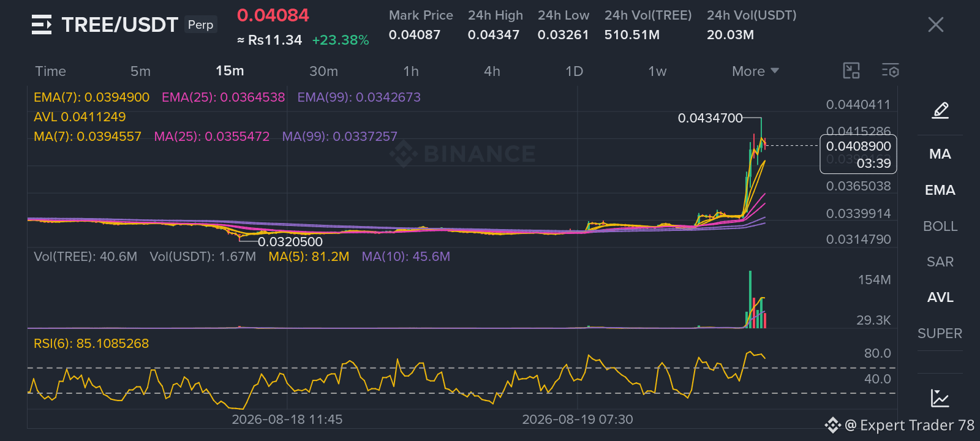This screenshot has height=441, width=980.
Task: Open the line chart icon in sidebar
Action: 940,398
